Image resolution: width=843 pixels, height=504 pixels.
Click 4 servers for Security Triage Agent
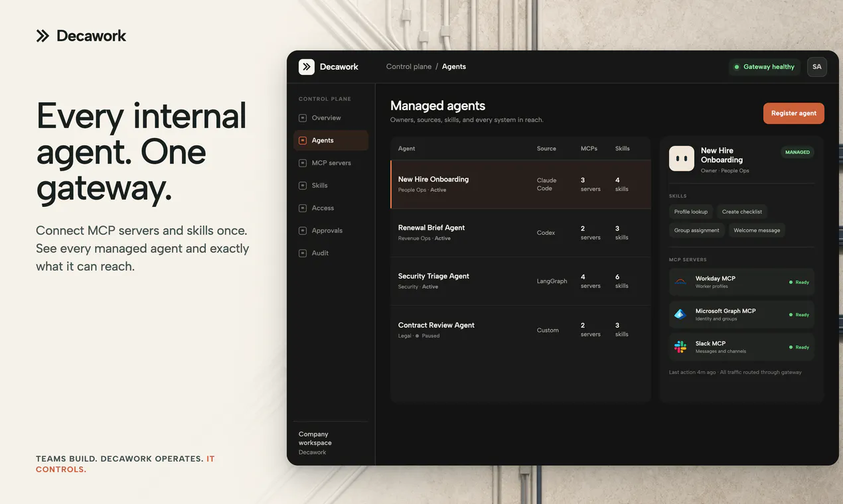[x=591, y=281]
